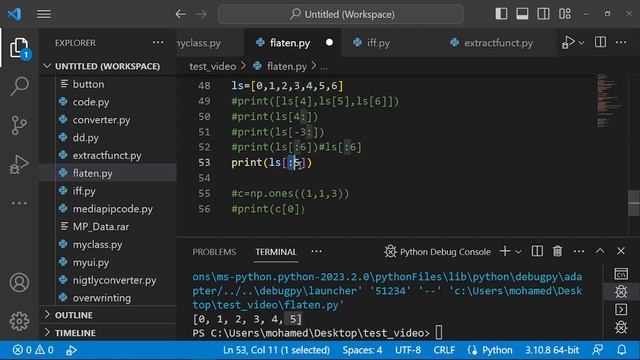Open the Search view in activity bar

coord(19,86)
